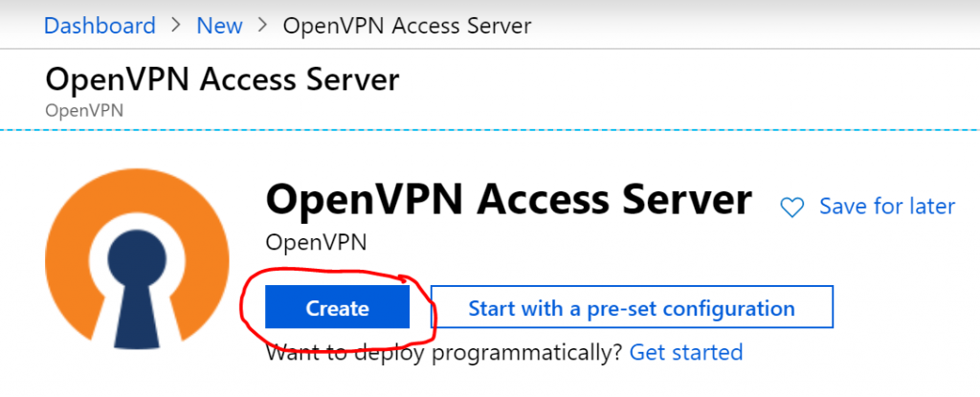
Task: Click the chevron separator after Dashboard
Action: point(176,26)
